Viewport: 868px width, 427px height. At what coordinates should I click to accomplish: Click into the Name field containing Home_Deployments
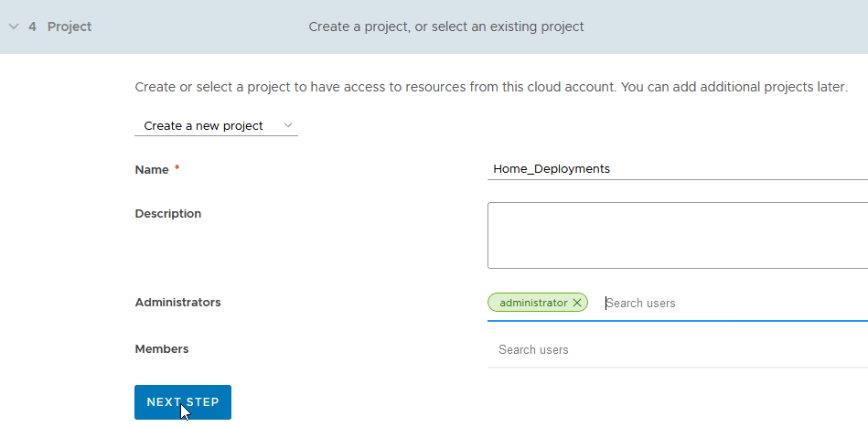click(677, 169)
